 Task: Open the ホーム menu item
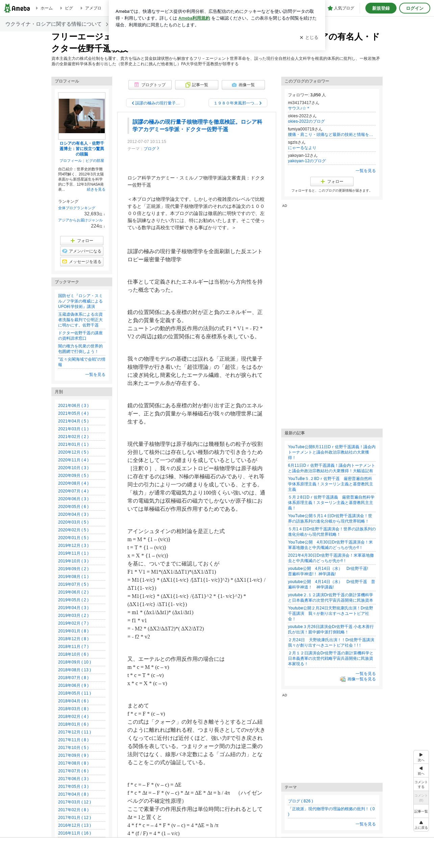coord(44,8)
